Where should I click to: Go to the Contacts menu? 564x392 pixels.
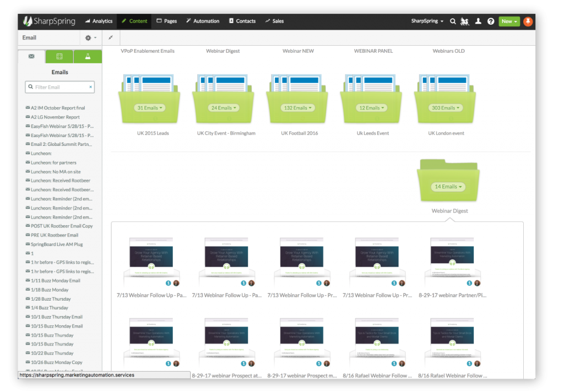tap(242, 21)
